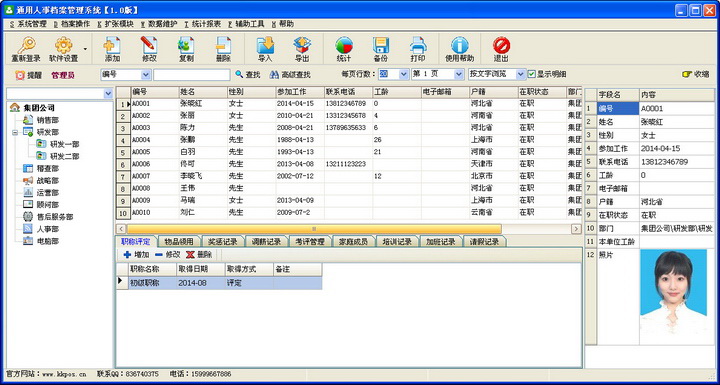The height and width of the screenshot is (385, 720).
Task: Open the 数据维护 menu
Action: (159, 24)
